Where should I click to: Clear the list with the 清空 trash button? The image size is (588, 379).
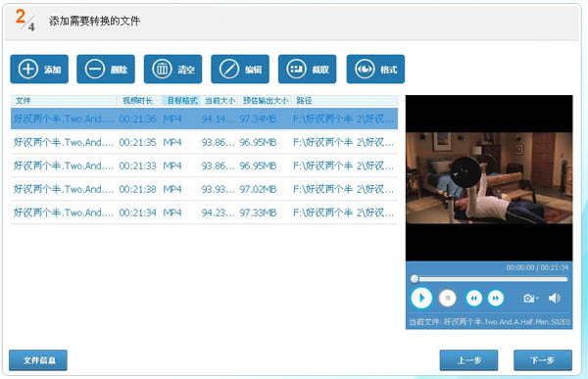click(x=172, y=69)
